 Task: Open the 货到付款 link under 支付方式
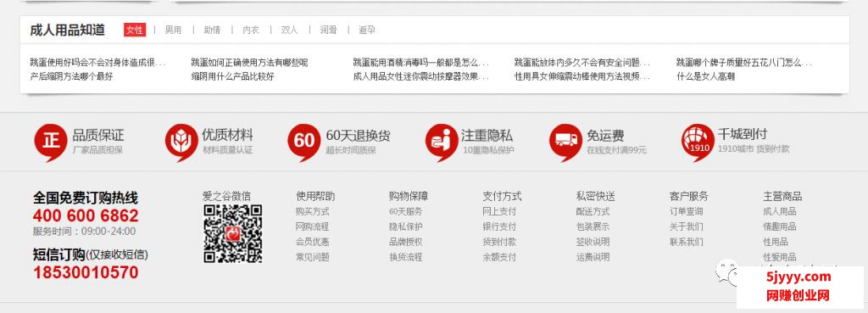pyautogui.click(x=499, y=242)
